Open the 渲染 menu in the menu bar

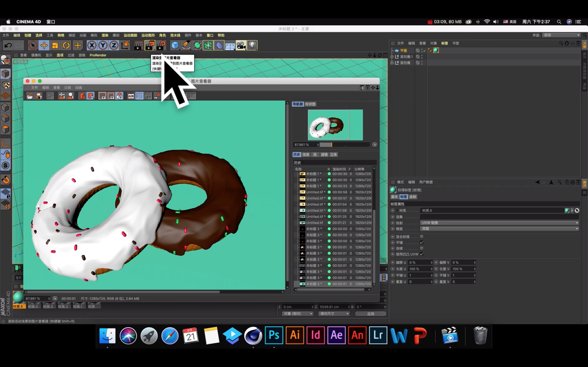tap(105, 35)
